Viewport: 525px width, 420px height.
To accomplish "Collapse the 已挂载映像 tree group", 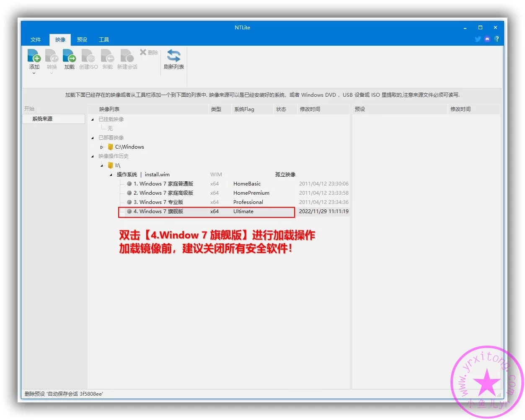I will click(x=93, y=119).
